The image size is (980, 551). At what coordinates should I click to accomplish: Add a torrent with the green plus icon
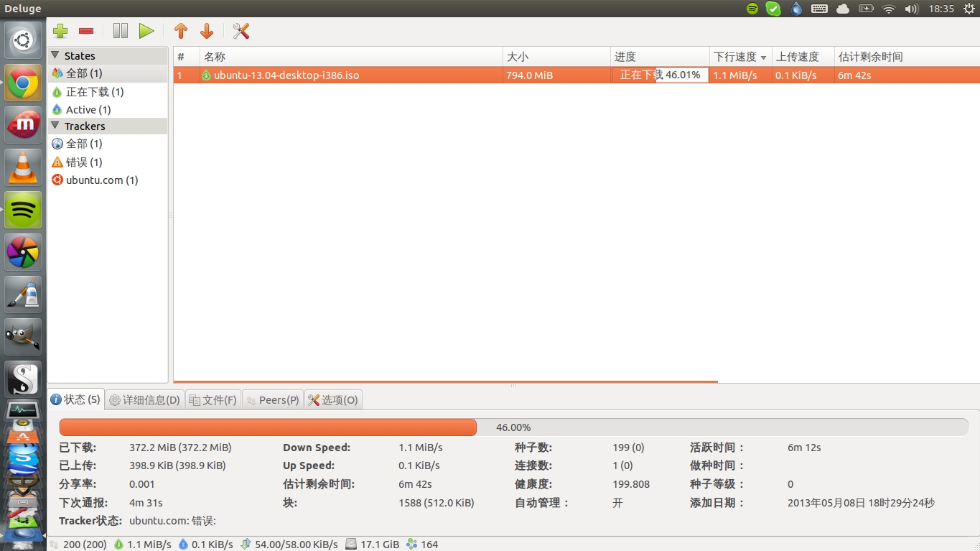tap(60, 31)
